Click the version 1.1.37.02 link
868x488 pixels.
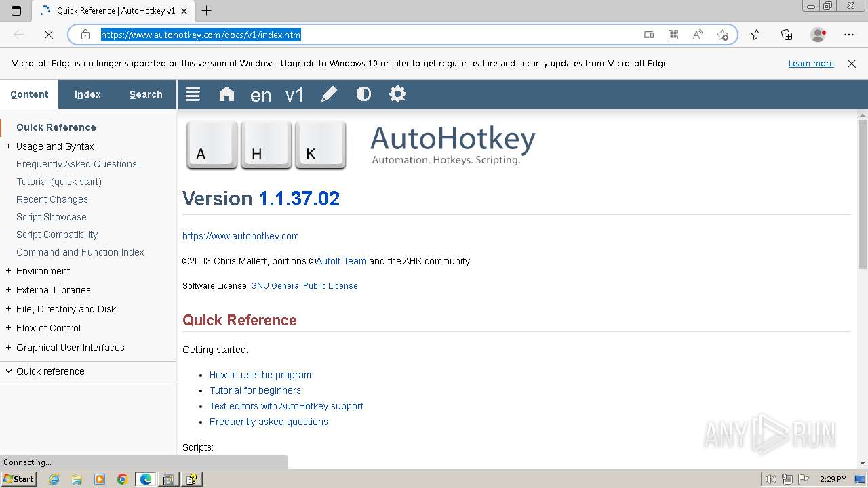coord(299,199)
